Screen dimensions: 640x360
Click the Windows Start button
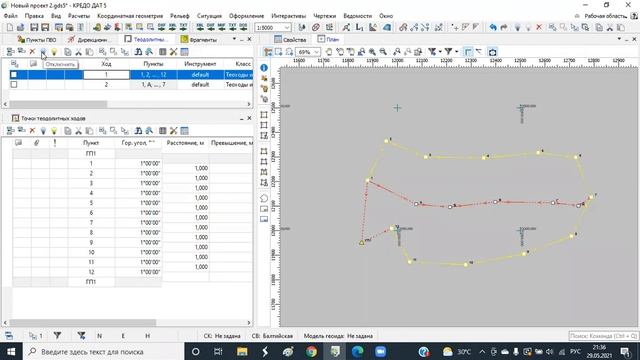(x=11, y=351)
